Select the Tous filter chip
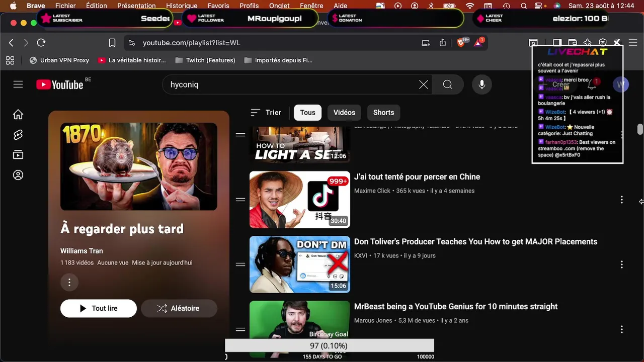 pyautogui.click(x=307, y=113)
